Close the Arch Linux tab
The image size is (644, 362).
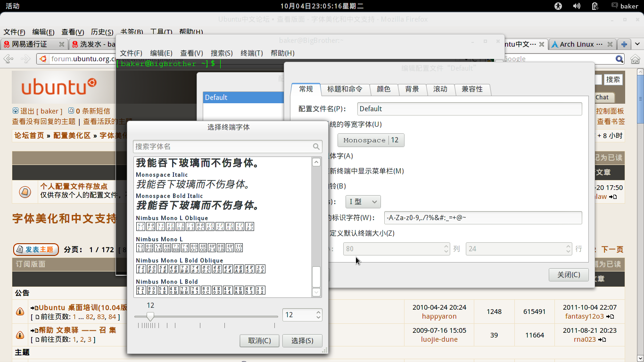[610, 44]
